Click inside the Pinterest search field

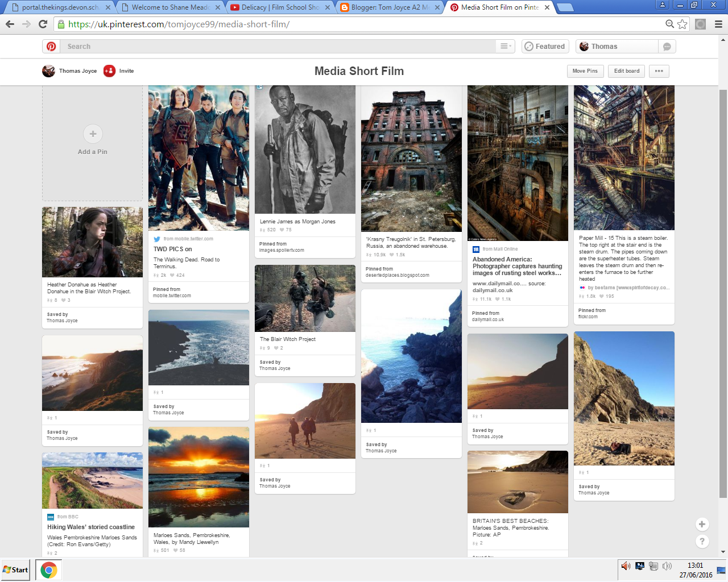(x=171, y=46)
